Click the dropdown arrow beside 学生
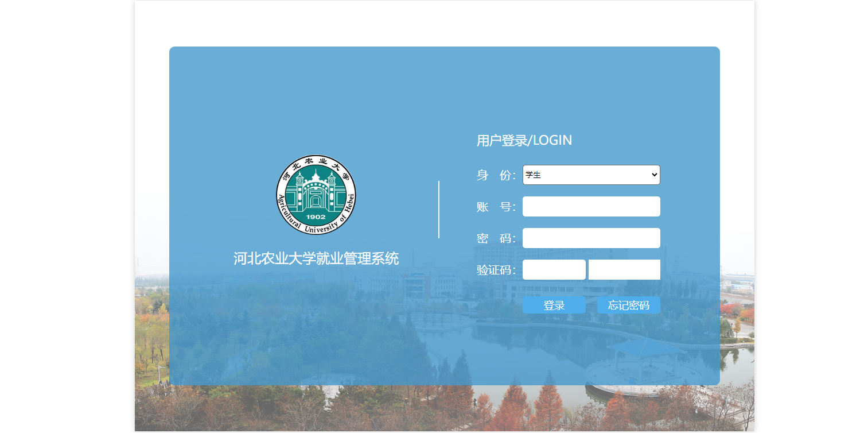The width and height of the screenshot is (868, 433). [x=654, y=175]
